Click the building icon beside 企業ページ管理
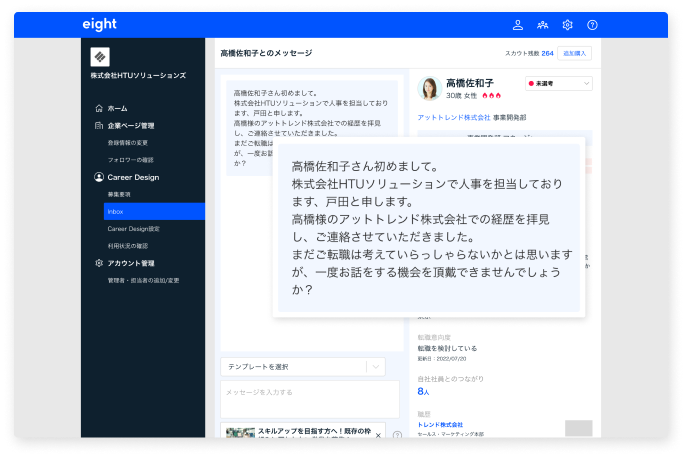The image size is (684, 455). [x=99, y=126]
